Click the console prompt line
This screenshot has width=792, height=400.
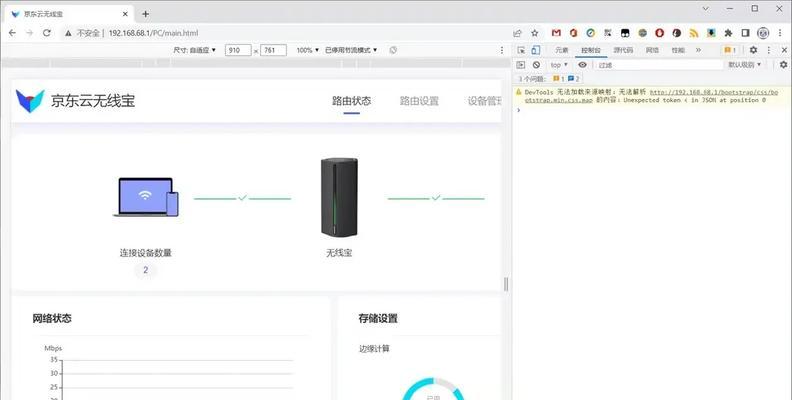pos(652,110)
